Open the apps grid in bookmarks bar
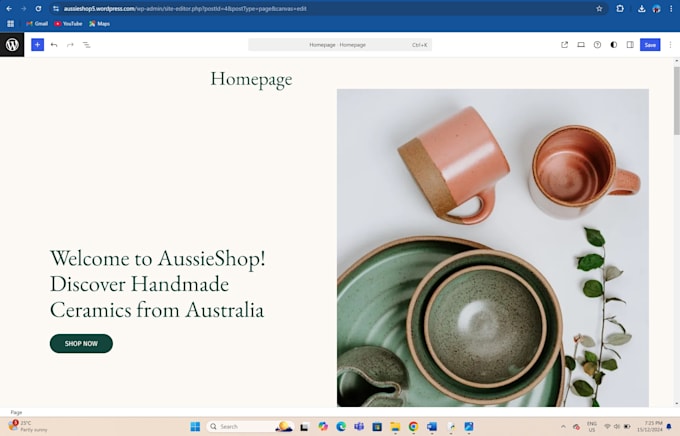 point(10,23)
